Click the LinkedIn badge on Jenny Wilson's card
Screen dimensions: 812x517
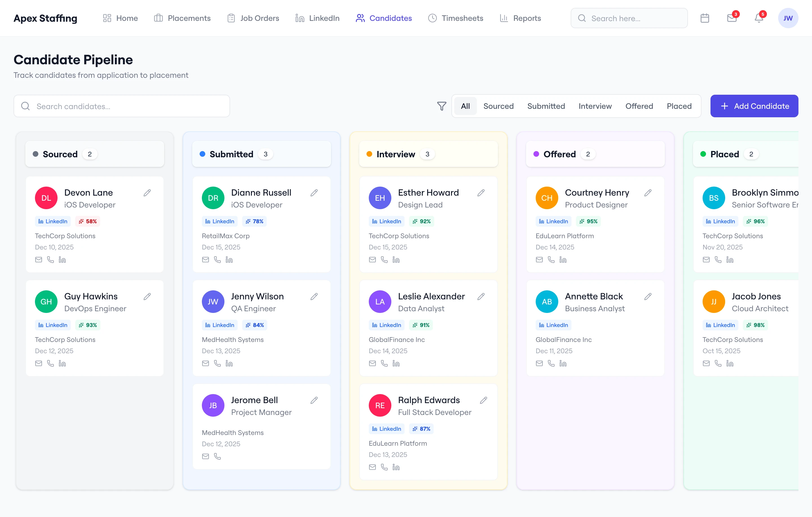(x=220, y=325)
